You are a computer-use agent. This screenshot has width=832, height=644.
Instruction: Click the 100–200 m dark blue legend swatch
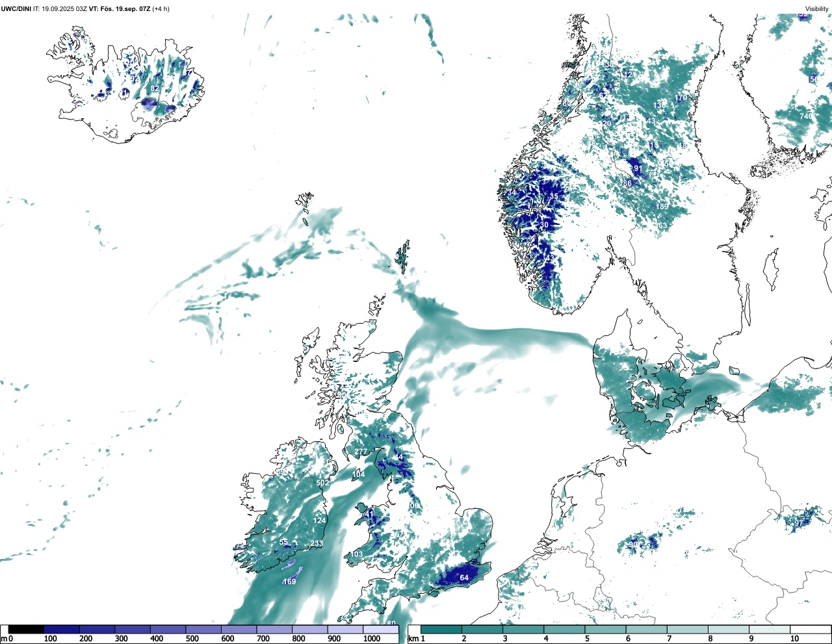(x=62, y=629)
